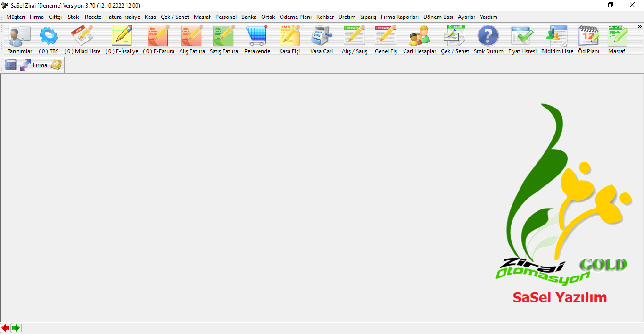The image size is (644, 334).
Task: Open the Dönem Başı menu
Action: (x=438, y=17)
